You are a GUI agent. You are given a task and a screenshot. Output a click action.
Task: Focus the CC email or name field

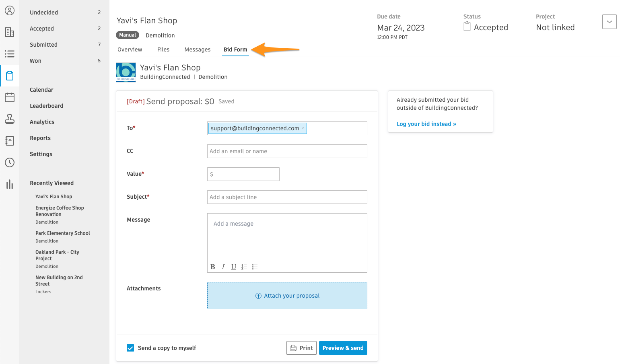coord(287,151)
